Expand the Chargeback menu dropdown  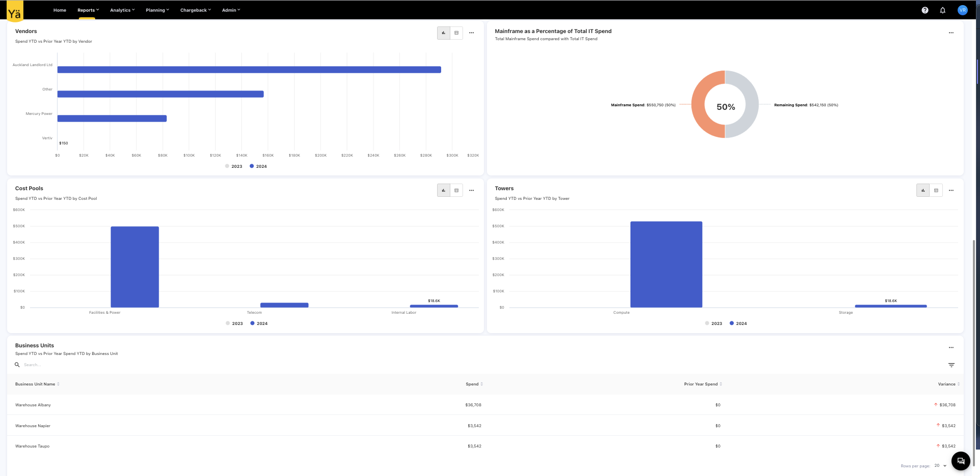coord(195,10)
